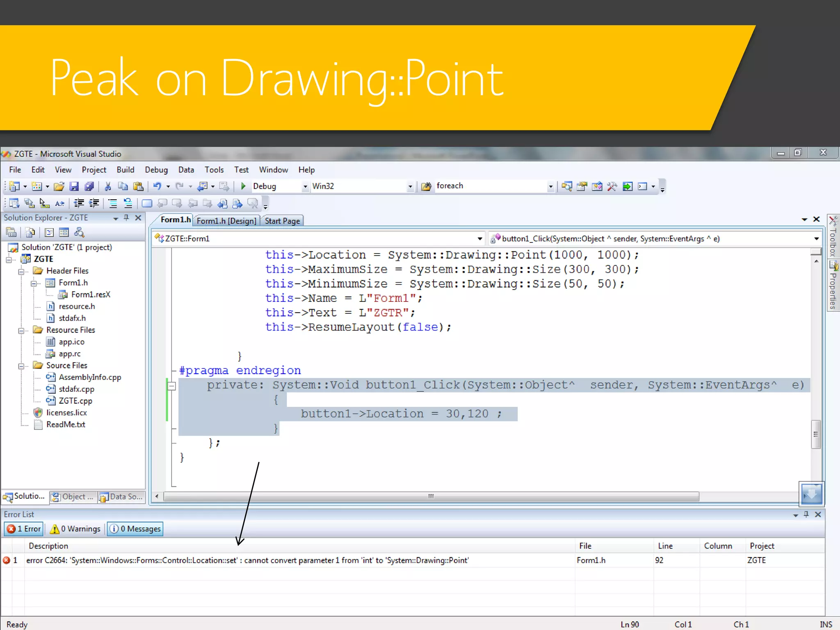Click the Cut scissors icon

coord(108,186)
